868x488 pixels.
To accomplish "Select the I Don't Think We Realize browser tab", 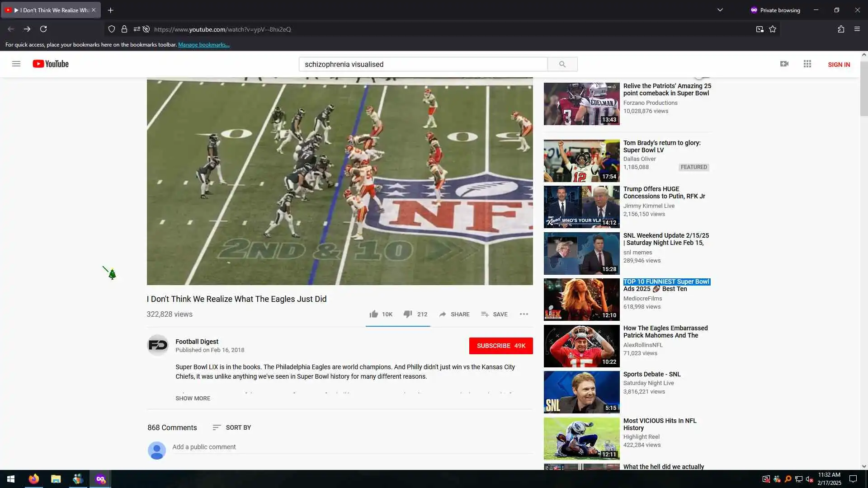I will (x=51, y=10).
